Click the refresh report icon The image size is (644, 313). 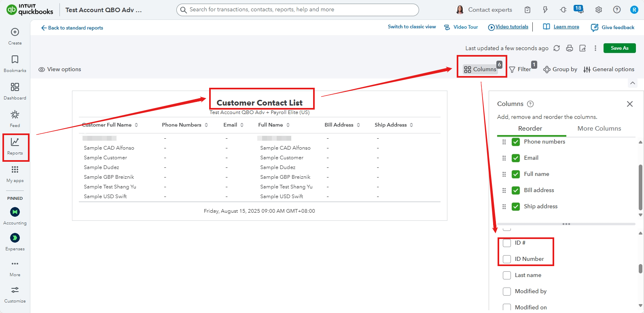coord(557,48)
